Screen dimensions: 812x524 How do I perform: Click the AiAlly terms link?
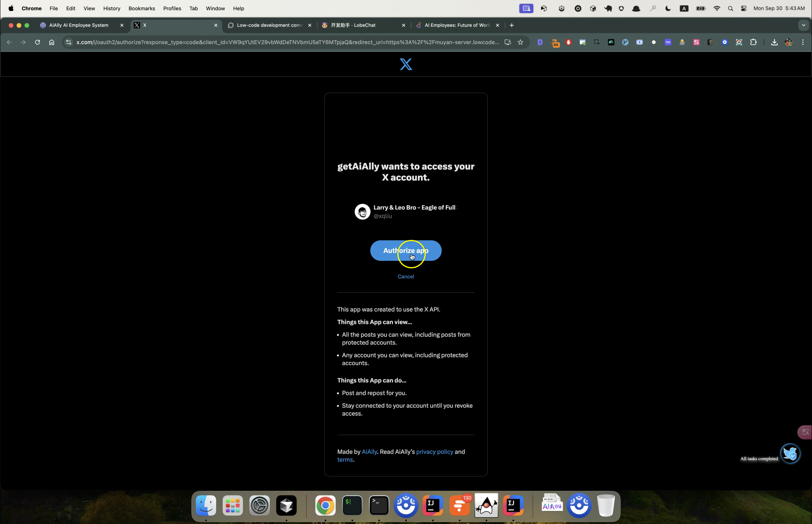tap(344, 460)
